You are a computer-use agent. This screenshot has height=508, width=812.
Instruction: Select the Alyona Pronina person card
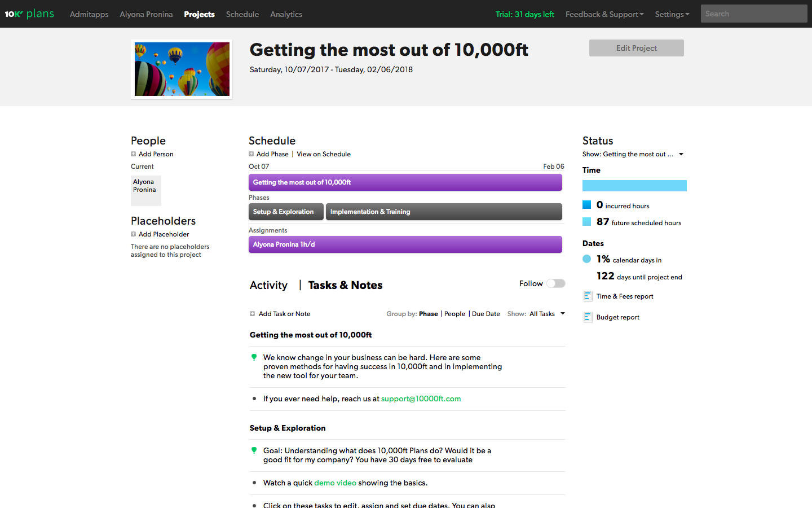pos(146,191)
